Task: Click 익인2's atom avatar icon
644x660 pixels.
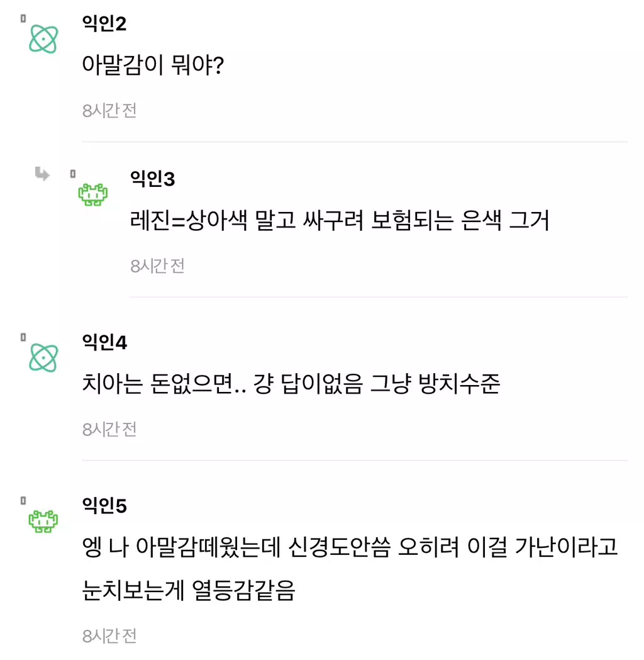Action: [x=44, y=39]
